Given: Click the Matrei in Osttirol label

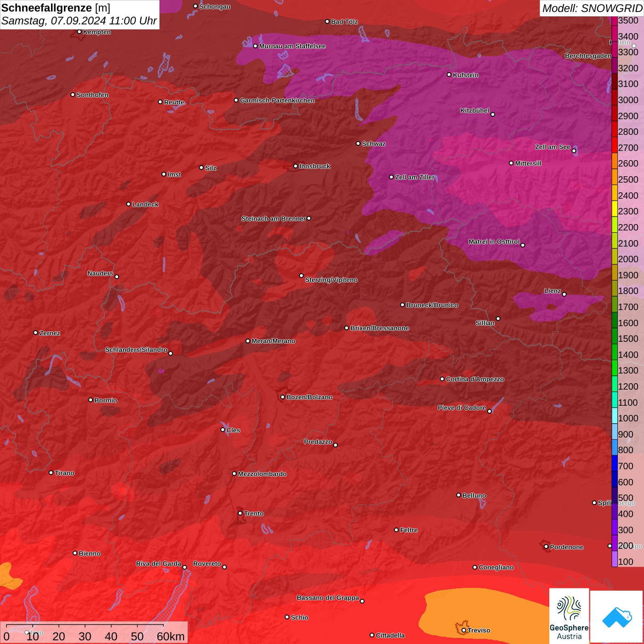Looking at the screenshot, I should pyautogui.click(x=494, y=241).
